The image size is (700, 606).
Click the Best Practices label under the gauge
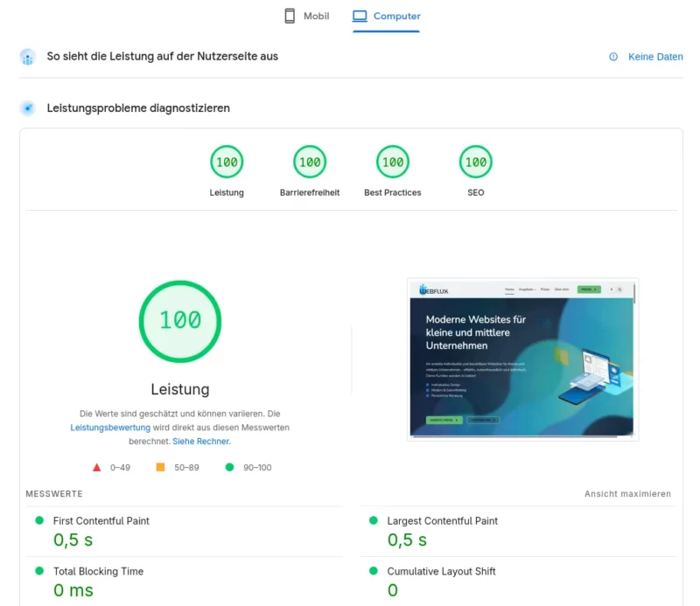(393, 192)
